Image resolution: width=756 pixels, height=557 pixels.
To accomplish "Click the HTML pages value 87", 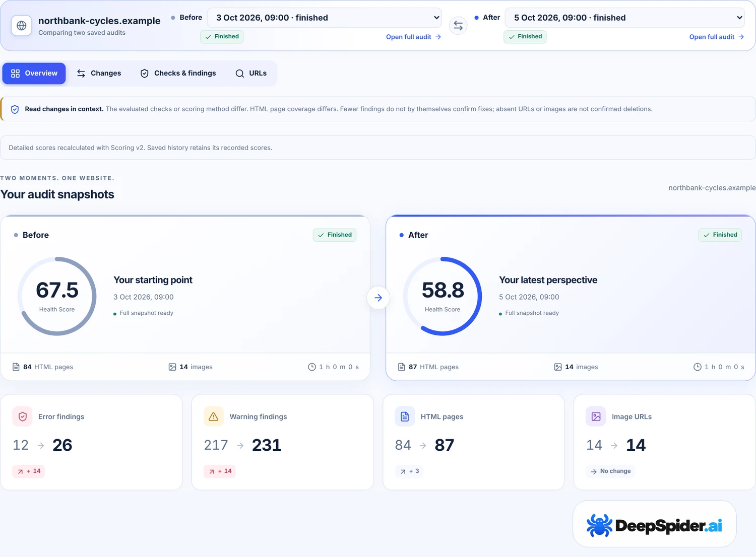I will (445, 445).
